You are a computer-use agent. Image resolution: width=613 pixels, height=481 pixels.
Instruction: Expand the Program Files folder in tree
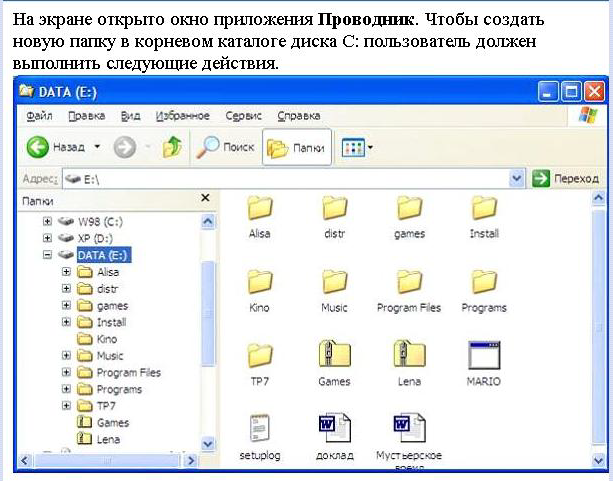66,372
